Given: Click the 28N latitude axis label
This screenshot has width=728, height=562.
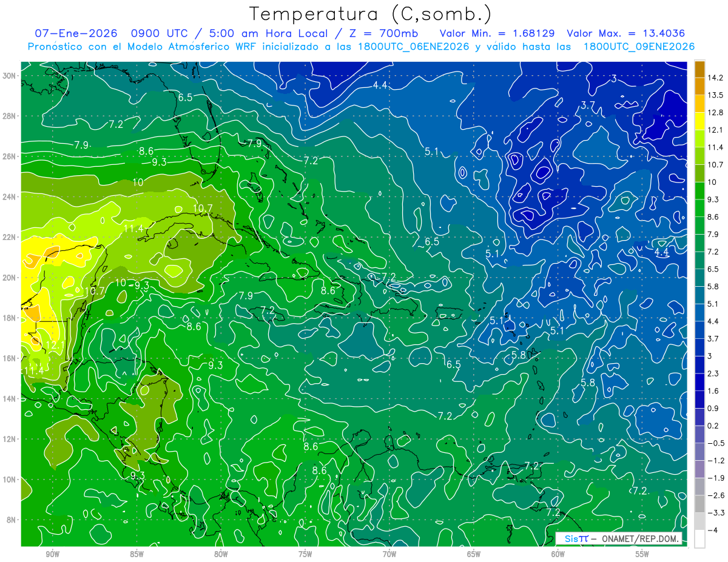Looking at the screenshot, I should pyautogui.click(x=10, y=116).
